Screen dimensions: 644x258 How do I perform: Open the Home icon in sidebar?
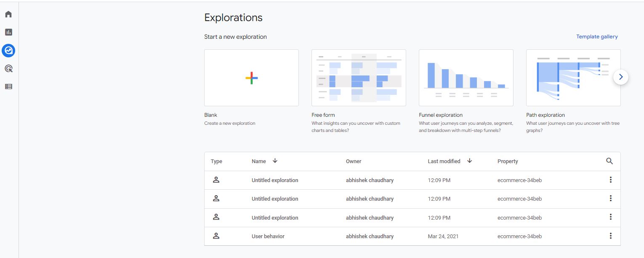[8, 14]
